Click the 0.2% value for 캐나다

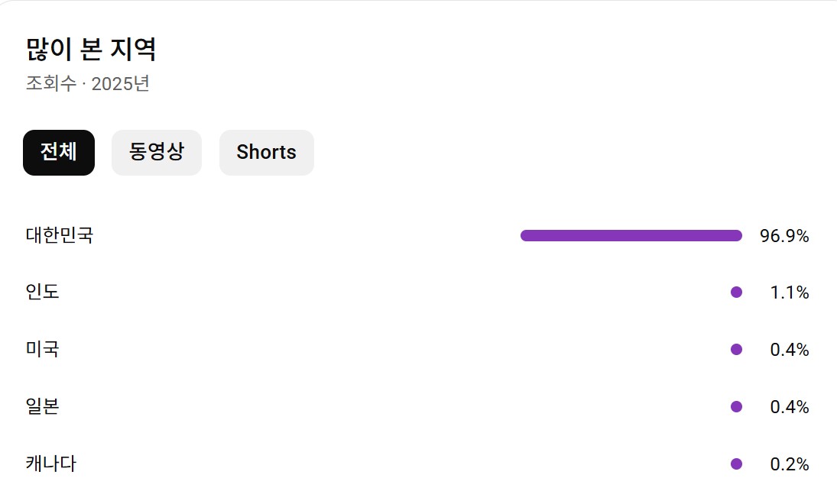click(x=790, y=464)
